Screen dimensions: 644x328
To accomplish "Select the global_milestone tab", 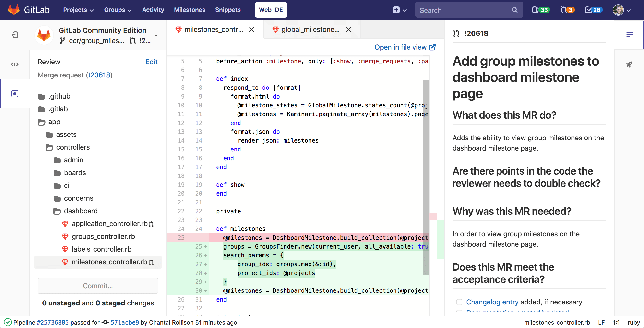I will click(311, 29).
